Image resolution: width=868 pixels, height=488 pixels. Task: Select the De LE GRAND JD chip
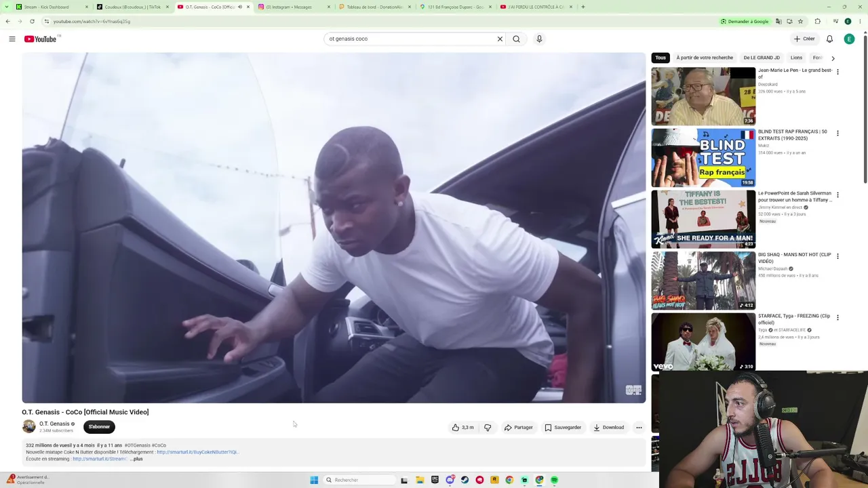tap(762, 58)
